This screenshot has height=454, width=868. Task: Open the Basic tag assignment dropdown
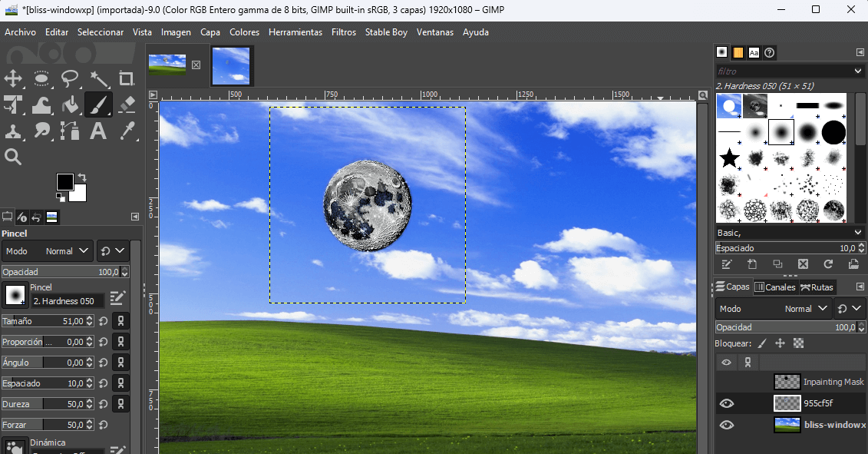[x=857, y=232]
